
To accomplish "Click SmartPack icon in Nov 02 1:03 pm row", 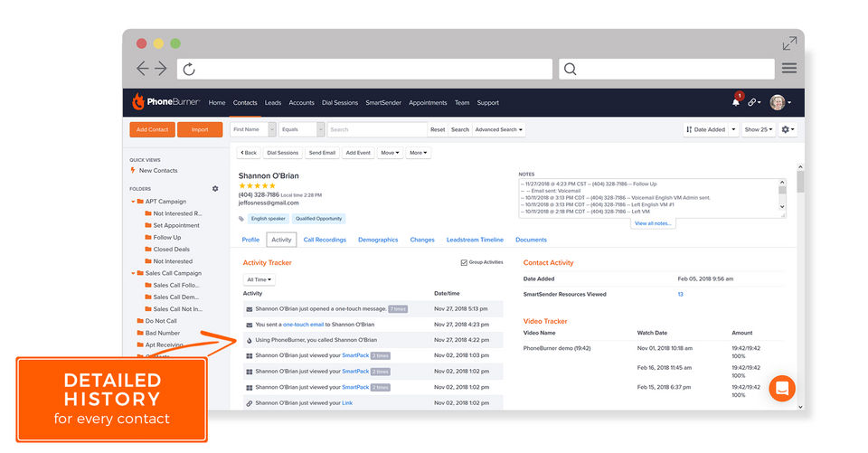I will tap(250, 356).
